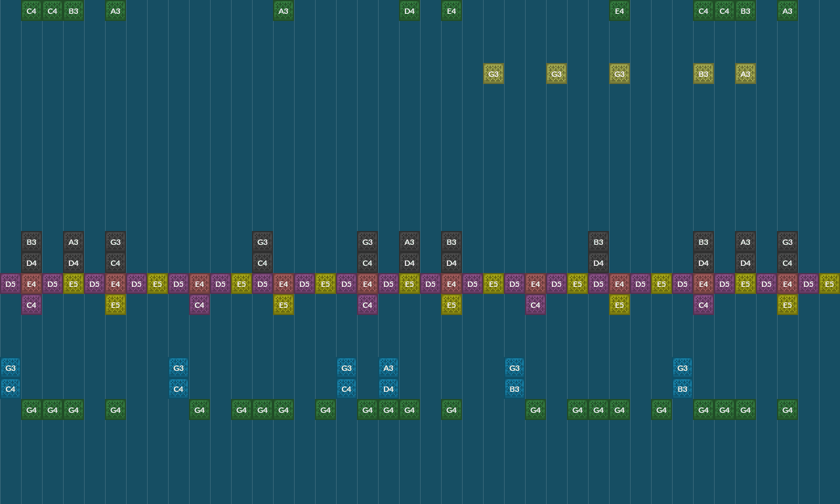Click the rightmost green G4 in bottom row
The width and height of the screenshot is (840, 504).
coord(787,409)
